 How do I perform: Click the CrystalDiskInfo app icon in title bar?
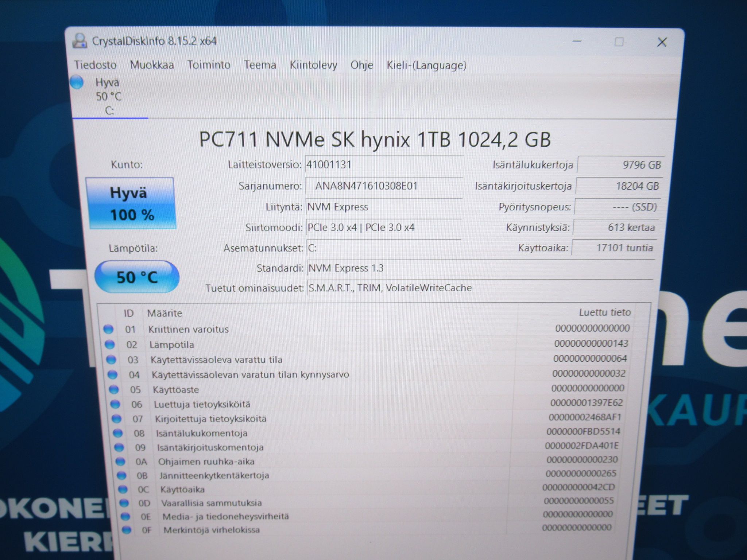(80, 41)
